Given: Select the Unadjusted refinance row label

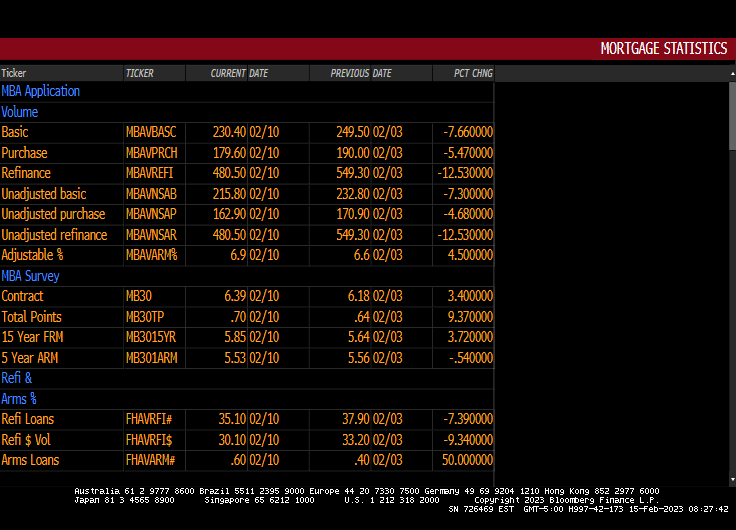Looking at the screenshot, I should pos(54,235).
